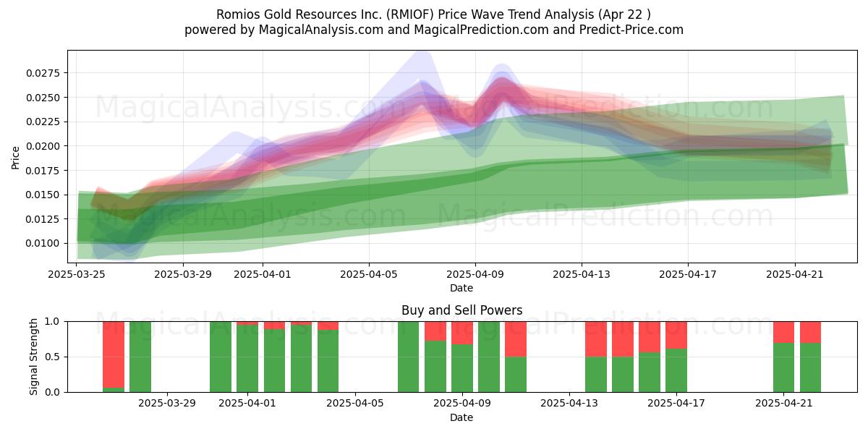Click the 'Signal Strength' y-axis label

click(x=34, y=357)
